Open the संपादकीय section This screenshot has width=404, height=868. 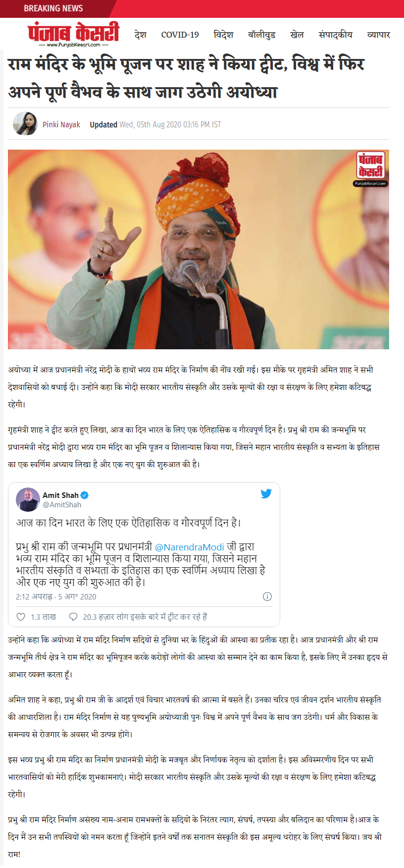point(335,35)
